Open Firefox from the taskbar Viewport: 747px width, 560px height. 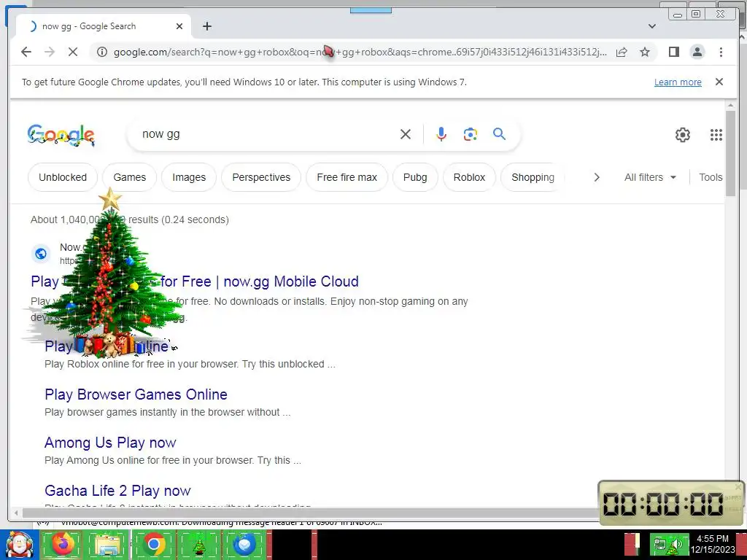63,545
